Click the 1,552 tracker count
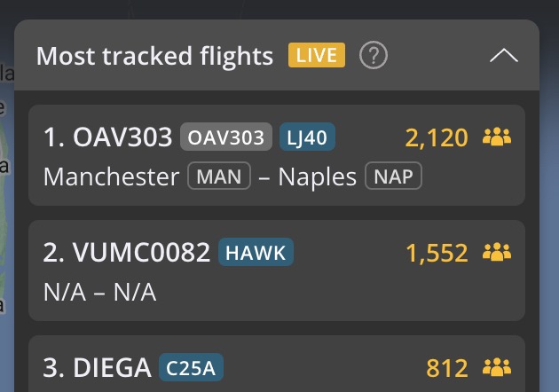559x392 pixels. coord(437,253)
